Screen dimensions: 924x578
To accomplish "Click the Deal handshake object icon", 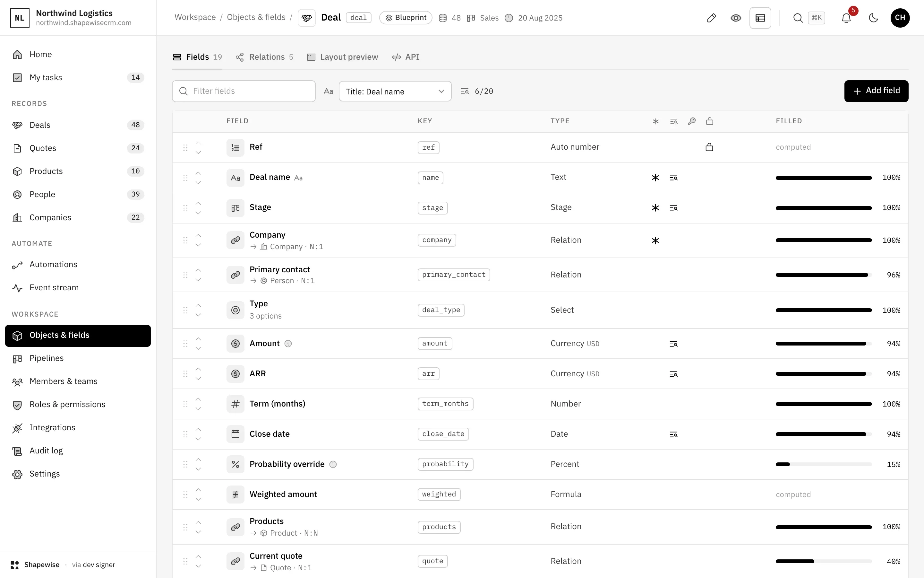I will click(306, 18).
